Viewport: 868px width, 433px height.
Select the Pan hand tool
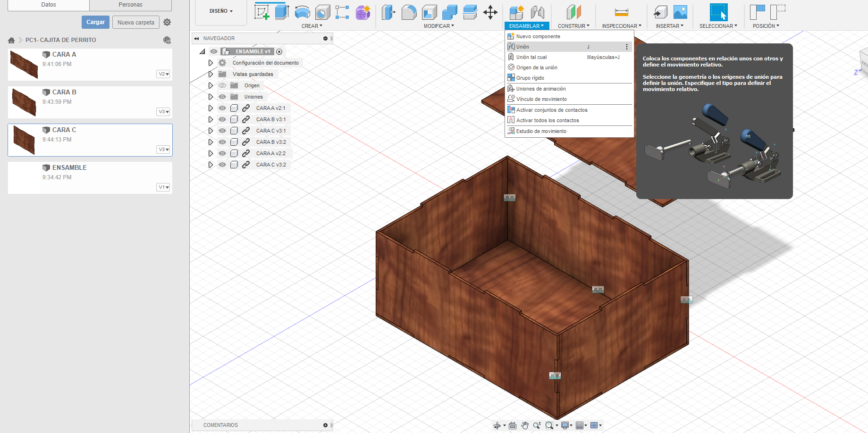pyautogui.click(x=525, y=425)
